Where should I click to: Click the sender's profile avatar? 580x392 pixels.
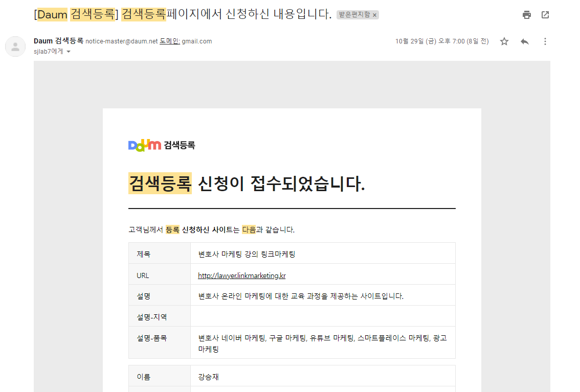point(15,47)
